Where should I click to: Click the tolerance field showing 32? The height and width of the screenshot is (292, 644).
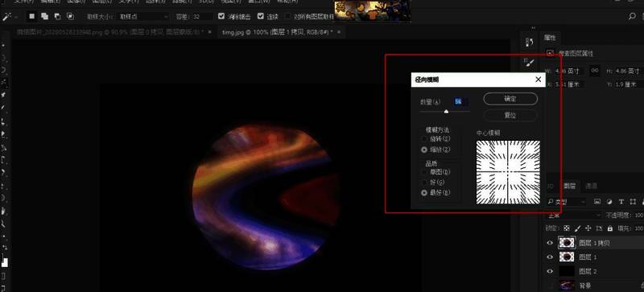pos(202,17)
